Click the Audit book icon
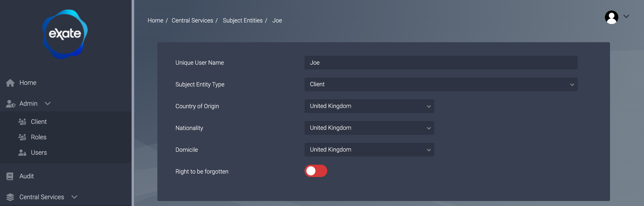This screenshot has height=206, width=644. pos(10,176)
